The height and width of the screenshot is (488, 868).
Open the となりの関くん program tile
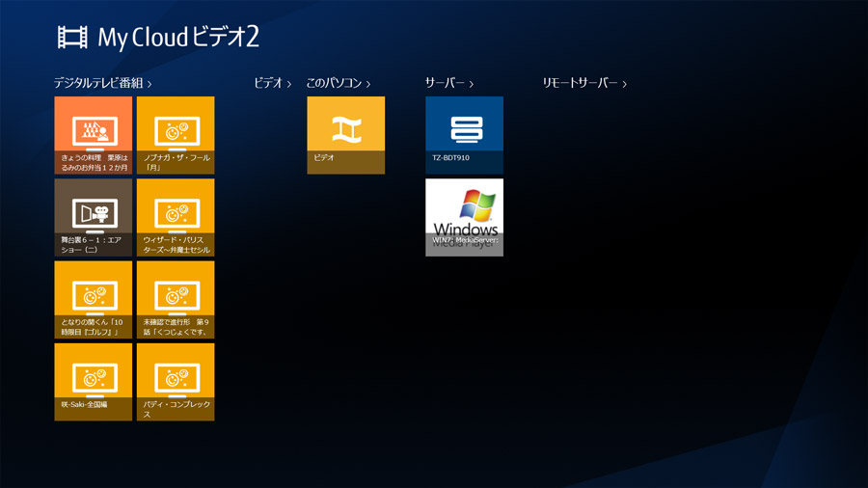(94, 300)
